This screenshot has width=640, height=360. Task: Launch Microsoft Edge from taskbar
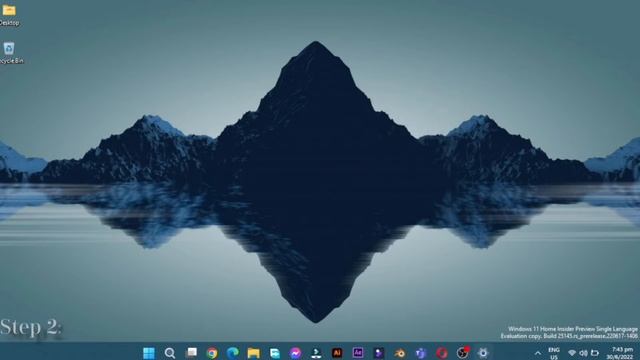(233, 353)
